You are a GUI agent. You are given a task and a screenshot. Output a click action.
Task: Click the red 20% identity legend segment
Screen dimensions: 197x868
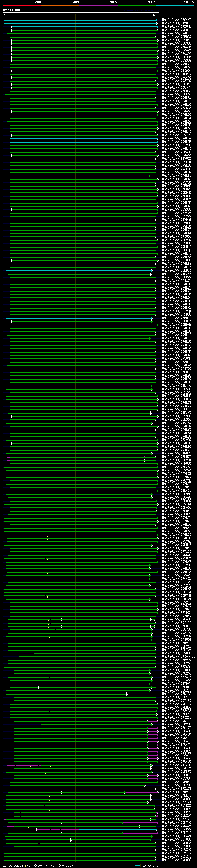tap(22, 6)
